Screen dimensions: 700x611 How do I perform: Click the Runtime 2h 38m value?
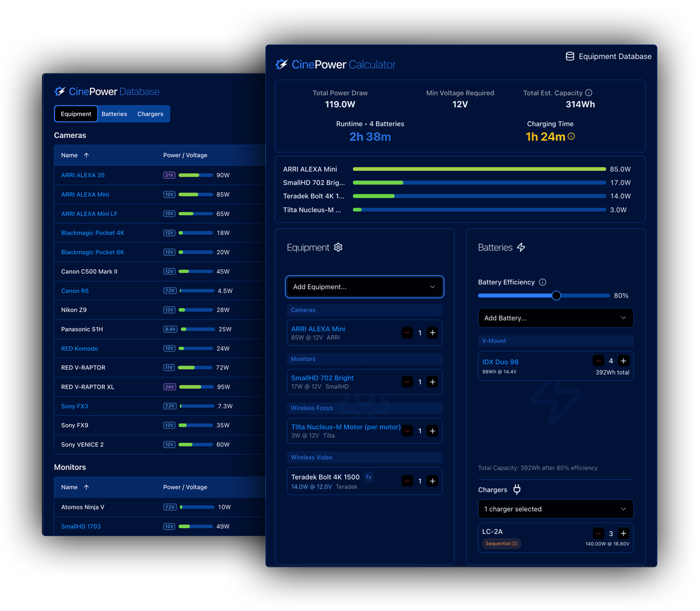(x=370, y=137)
